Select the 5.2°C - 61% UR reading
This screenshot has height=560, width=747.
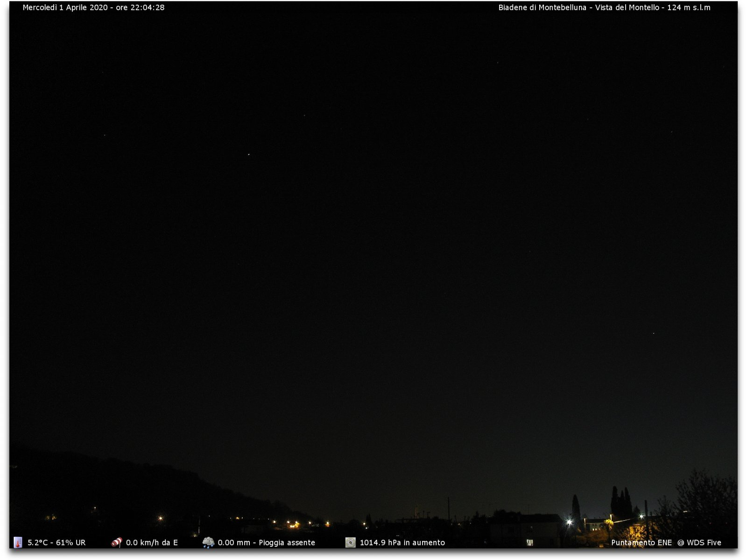(x=56, y=542)
